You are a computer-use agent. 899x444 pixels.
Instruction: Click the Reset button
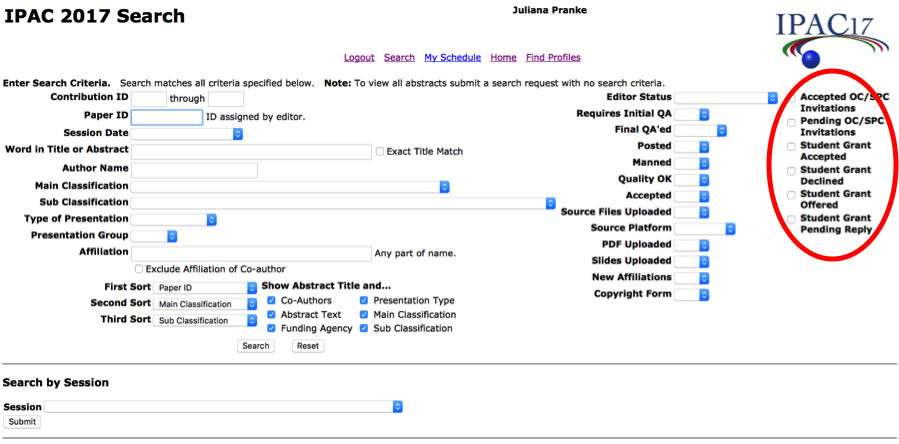tap(307, 346)
